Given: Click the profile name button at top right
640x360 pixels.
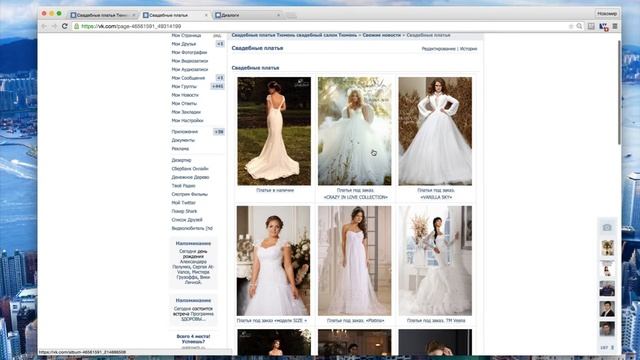Looking at the screenshot, I should point(607,13).
